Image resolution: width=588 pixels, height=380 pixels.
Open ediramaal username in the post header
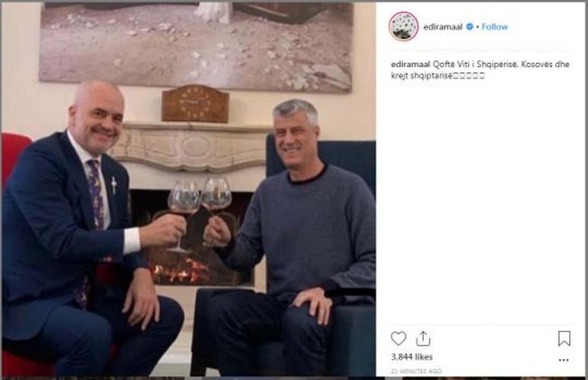point(443,26)
